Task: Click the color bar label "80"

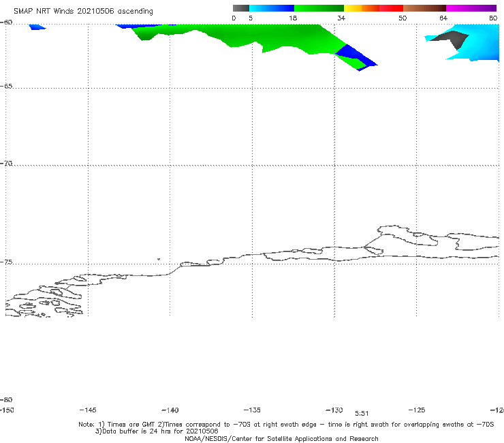Action: [x=493, y=18]
